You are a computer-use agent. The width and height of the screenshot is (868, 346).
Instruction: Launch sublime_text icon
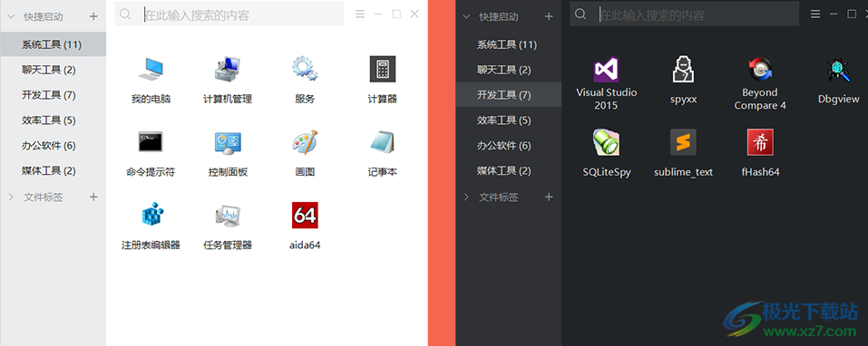(683, 142)
